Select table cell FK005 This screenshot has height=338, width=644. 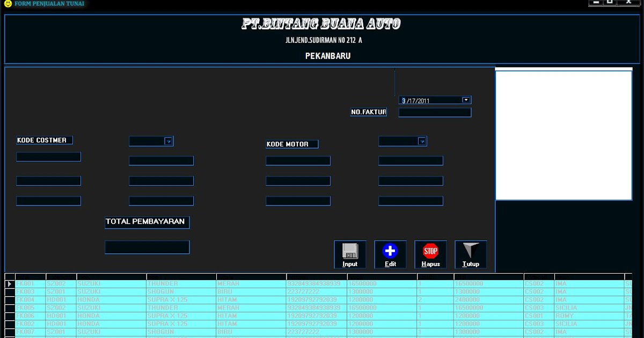click(x=31, y=307)
